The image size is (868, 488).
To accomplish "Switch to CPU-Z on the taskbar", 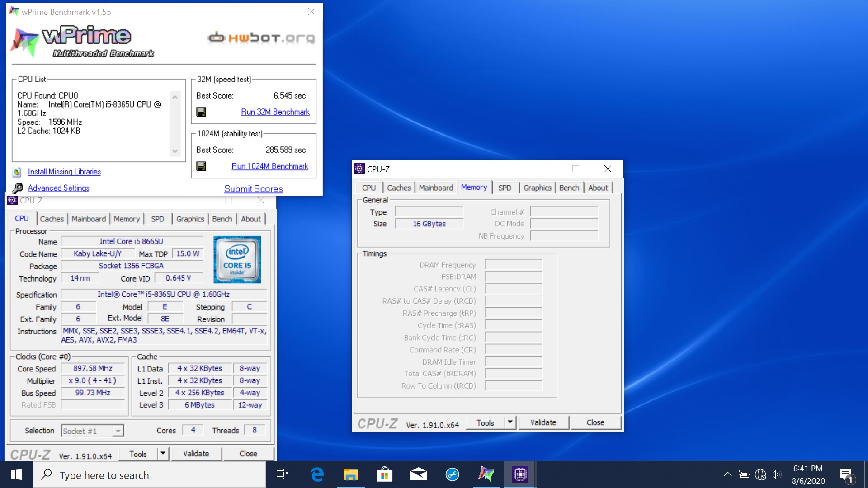I will click(x=520, y=474).
